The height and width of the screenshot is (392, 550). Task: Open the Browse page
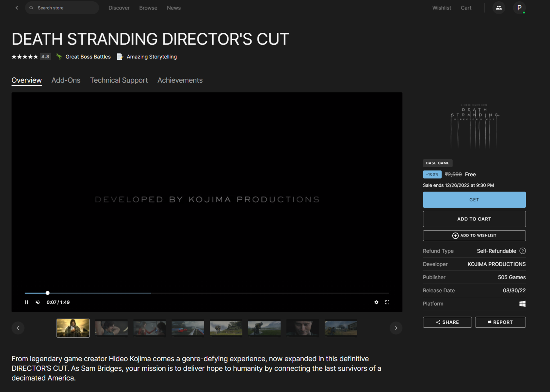coord(148,8)
